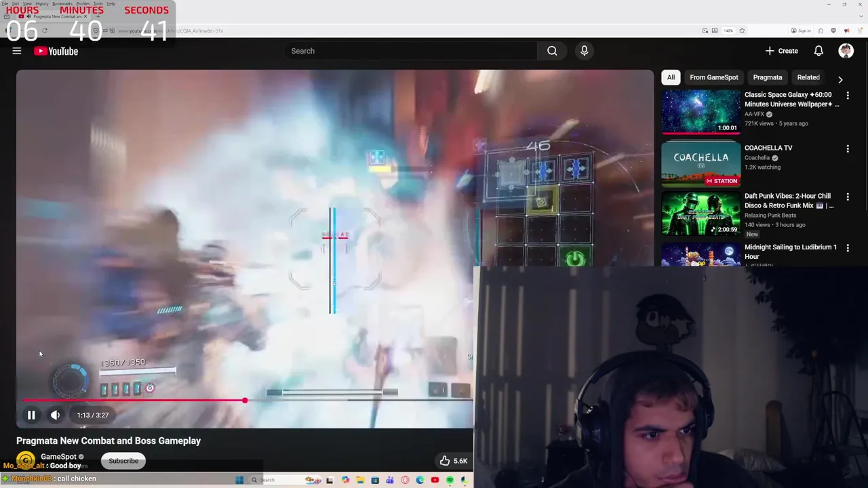Open the account avatar menu

[x=846, y=51]
